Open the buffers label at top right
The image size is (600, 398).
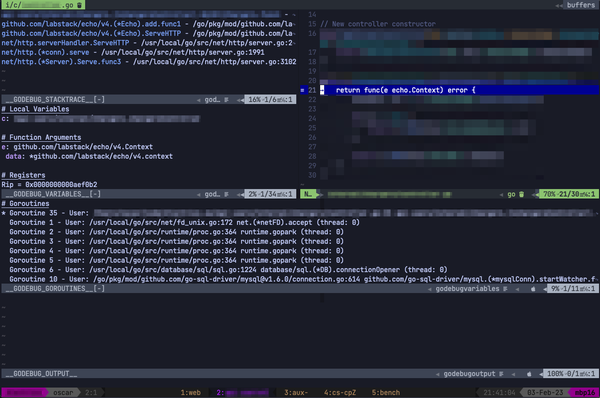[x=581, y=5]
